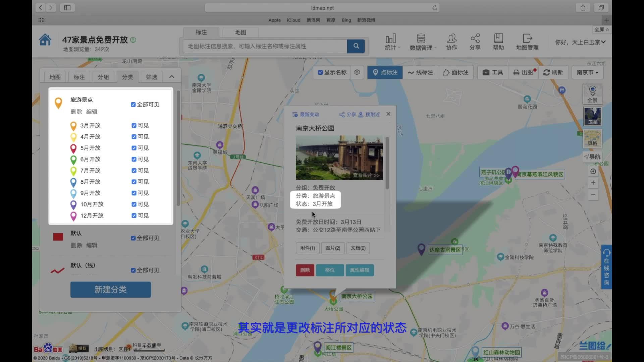Viewport: 644px width, 362px height.
Task: Open the 分类 tab in left panel
Action: [127, 77]
